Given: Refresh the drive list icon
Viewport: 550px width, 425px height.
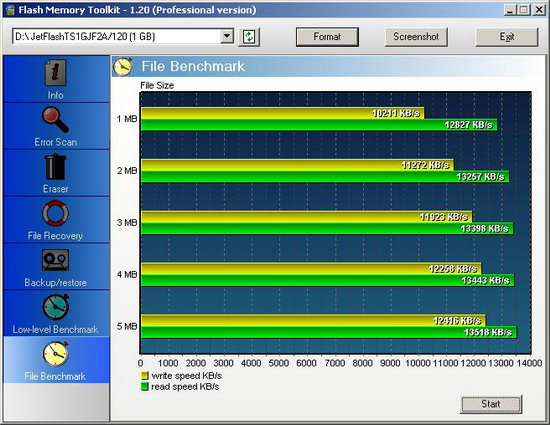Looking at the screenshot, I should click(249, 37).
